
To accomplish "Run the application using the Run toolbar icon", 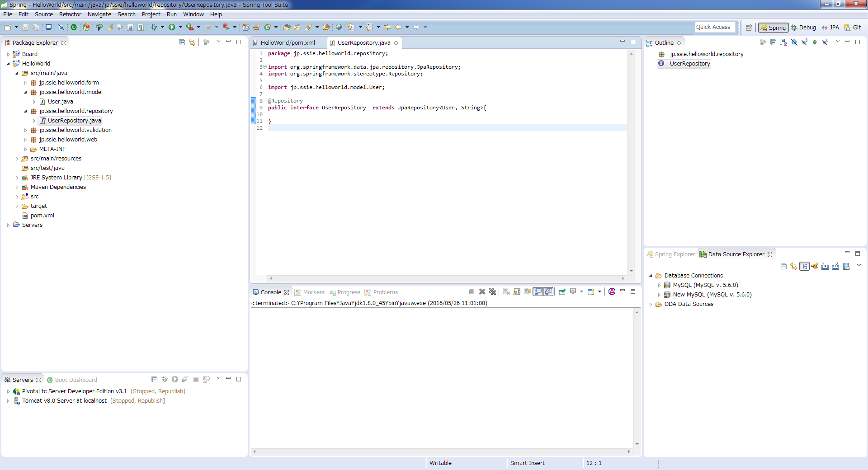I will click(x=173, y=27).
